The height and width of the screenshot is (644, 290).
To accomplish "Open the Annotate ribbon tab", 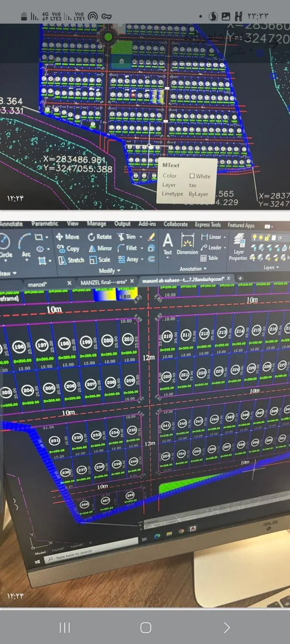I will 11,224.
